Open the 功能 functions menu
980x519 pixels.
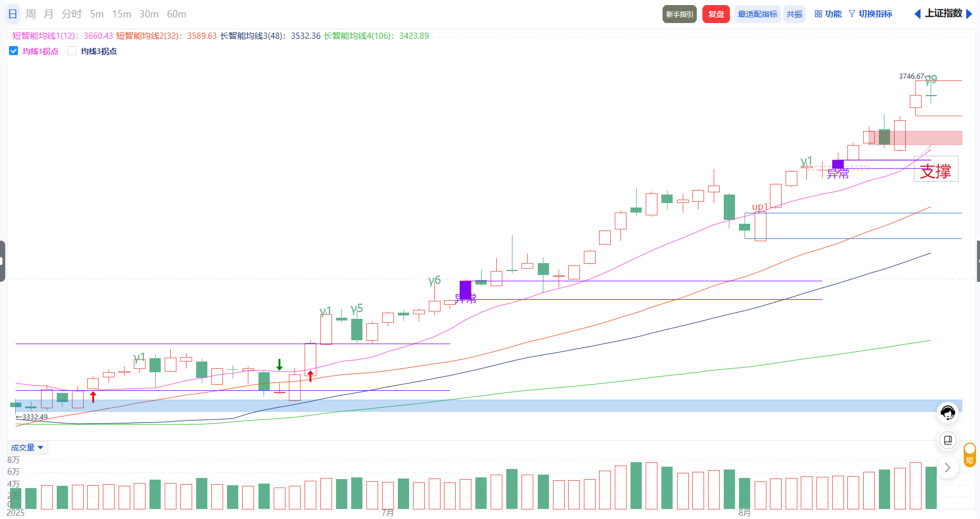point(828,14)
